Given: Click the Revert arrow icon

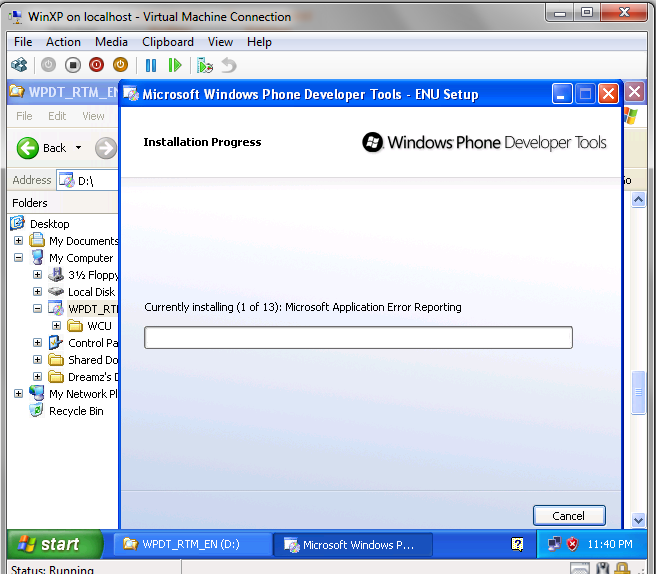Looking at the screenshot, I should point(229,65).
